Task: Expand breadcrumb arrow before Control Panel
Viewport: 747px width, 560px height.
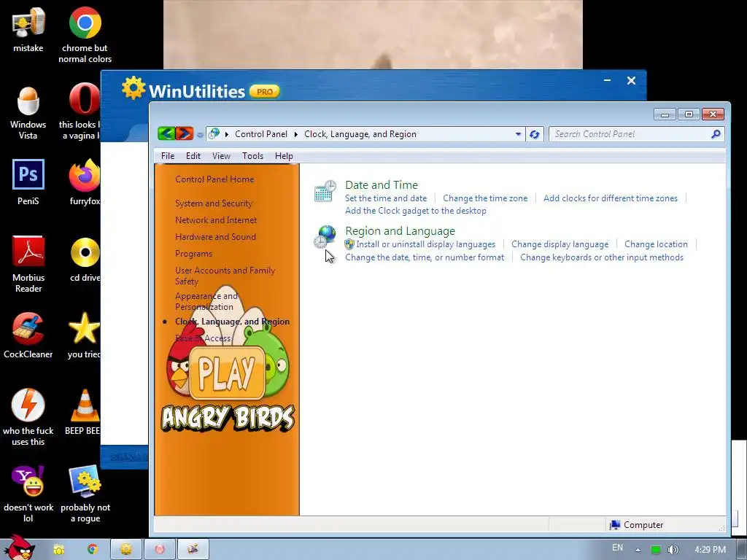Action: [226, 134]
